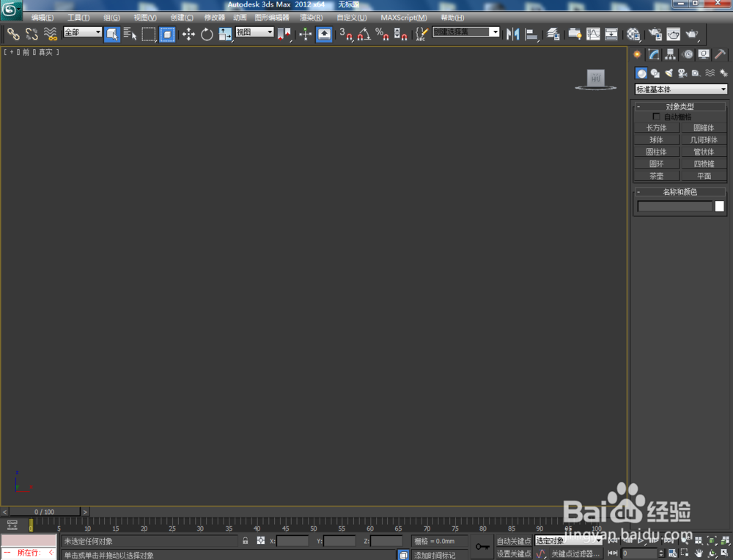Switch to Utilities panel tab
733x560 pixels.
720,55
